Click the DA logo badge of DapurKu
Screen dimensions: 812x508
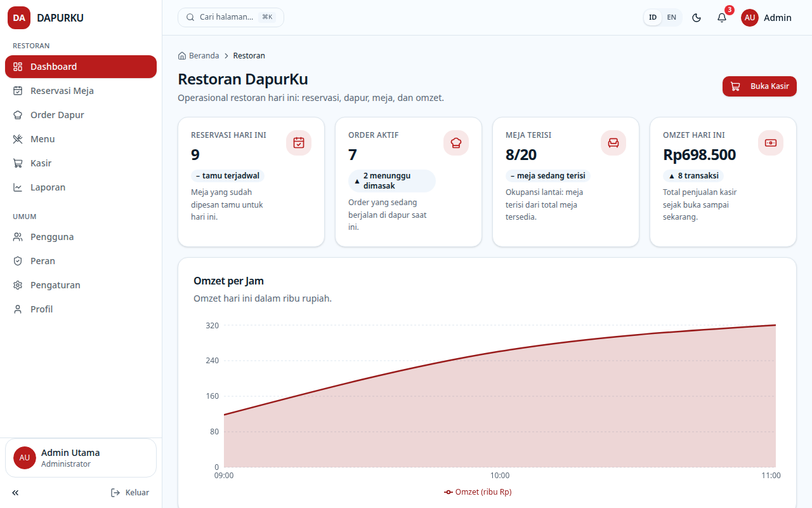pyautogui.click(x=19, y=18)
